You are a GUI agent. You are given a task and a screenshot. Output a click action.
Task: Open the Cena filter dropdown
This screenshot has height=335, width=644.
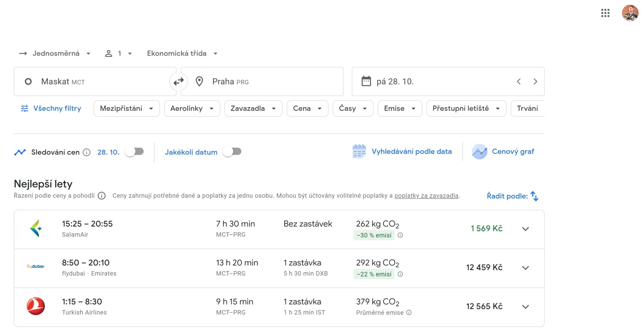coord(308,108)
